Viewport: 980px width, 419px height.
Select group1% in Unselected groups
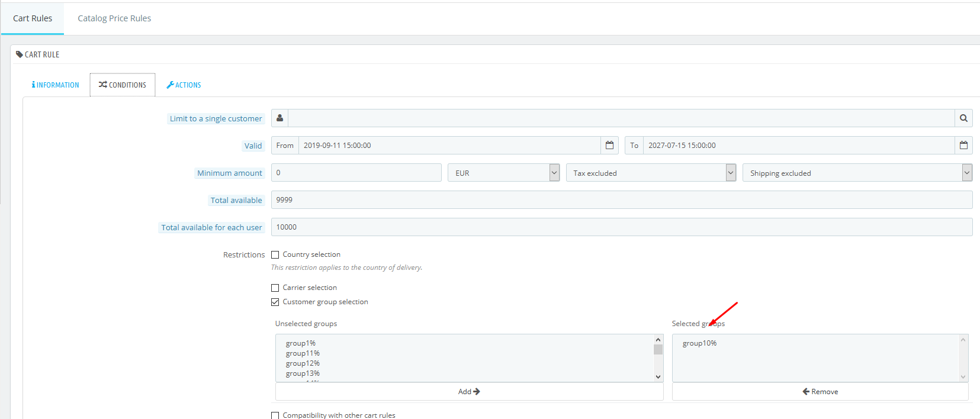pyautogui.click(x=301, y=343)
